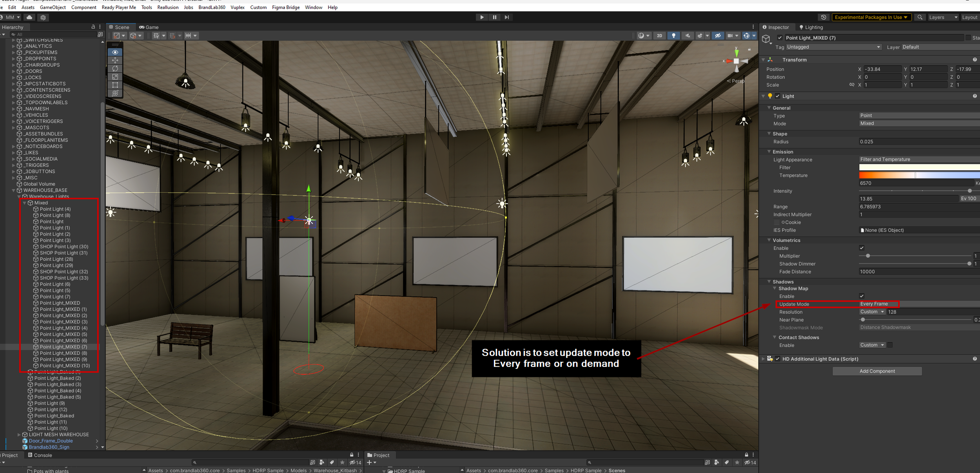Collapse the Mixed group in Hierarchy
Viewport: 980px width, 473px height.
[25, 203]
